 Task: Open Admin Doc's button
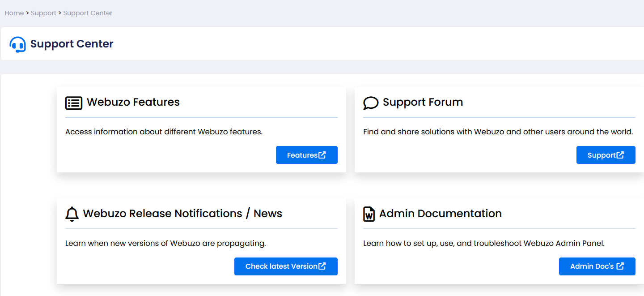[x=597, y=266]
